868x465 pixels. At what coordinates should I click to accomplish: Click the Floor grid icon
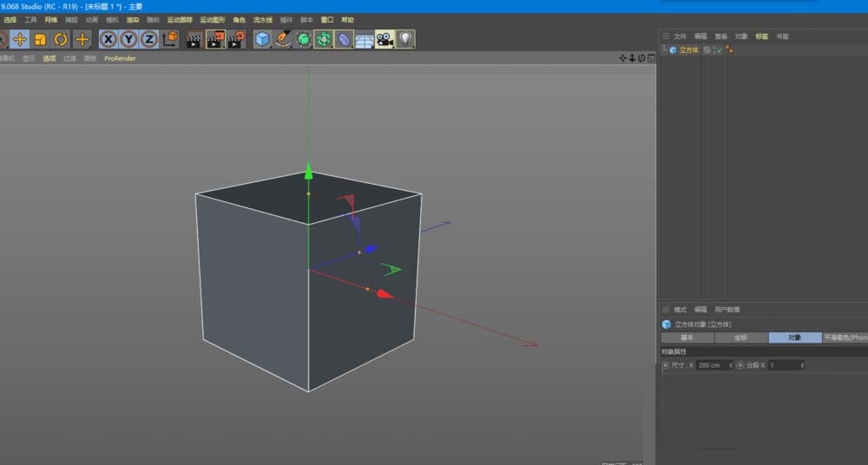[x=365, y=39]
